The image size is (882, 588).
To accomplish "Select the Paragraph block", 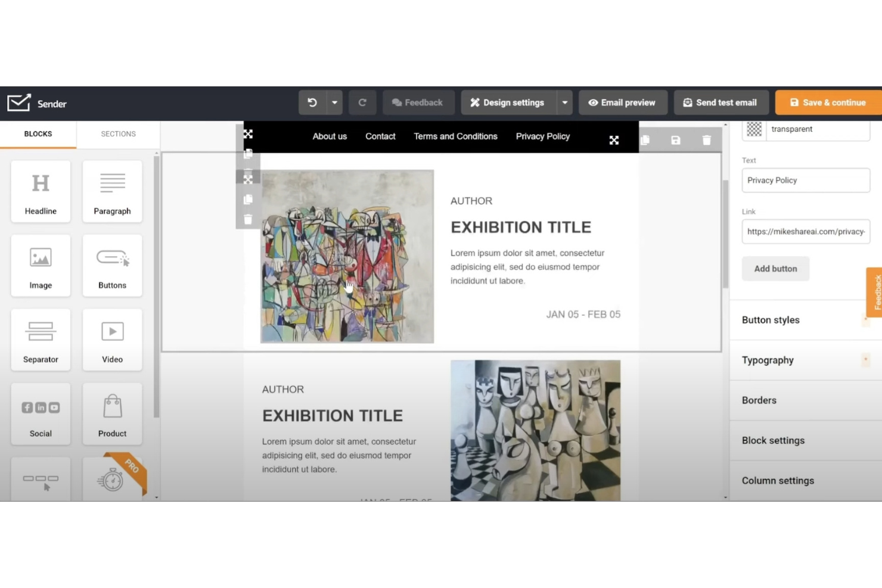I will pyautogui.click(x=112, y=192).
